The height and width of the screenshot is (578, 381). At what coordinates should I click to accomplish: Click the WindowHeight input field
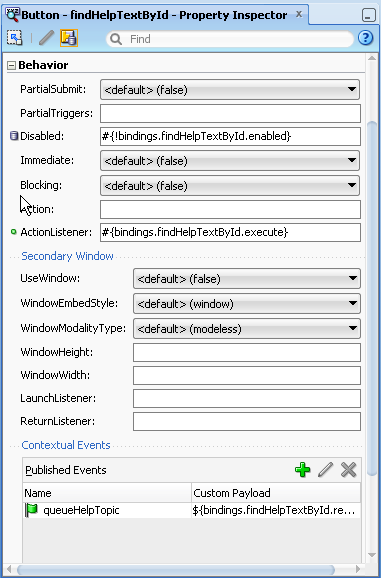[247, 352]
